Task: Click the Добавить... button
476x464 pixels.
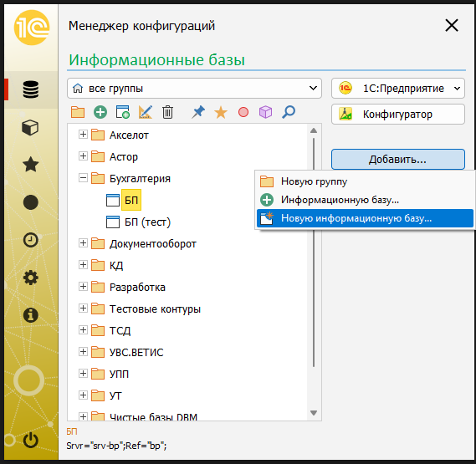Action: click(x=398, y=159)
